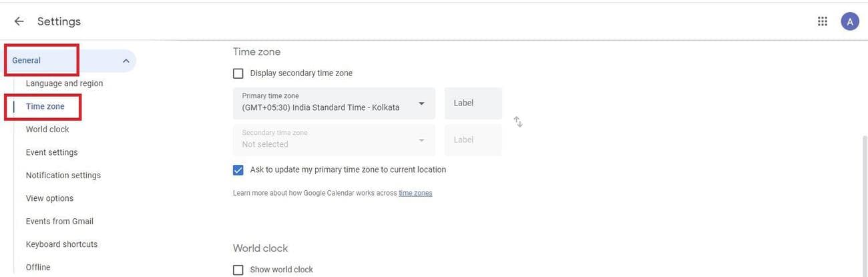Open the account avatar 'A'
The height and width of the screenshot is (277, 868).
pos(849,21)
